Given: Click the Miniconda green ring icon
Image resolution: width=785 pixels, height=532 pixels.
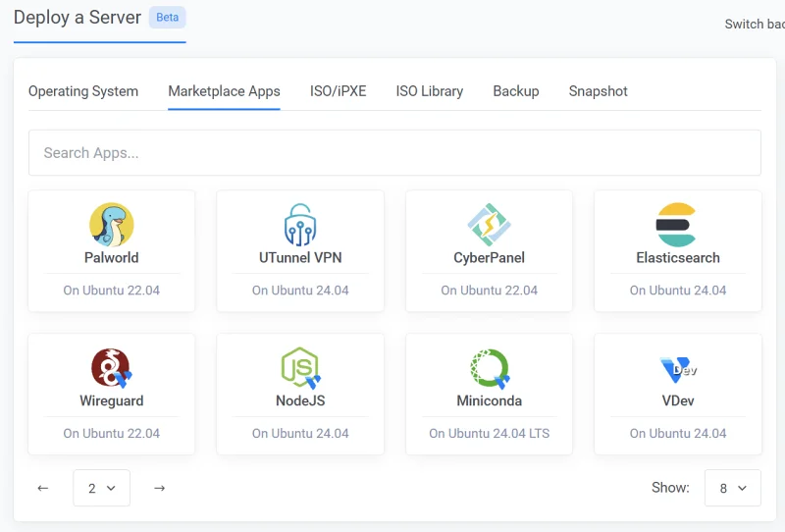Looking at the screenshot, I should 490,368.
